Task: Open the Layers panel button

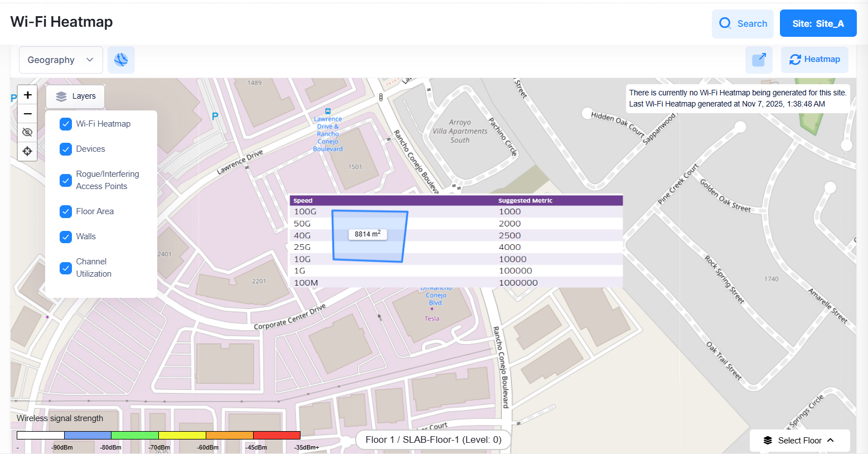Action: pos(75,96)
